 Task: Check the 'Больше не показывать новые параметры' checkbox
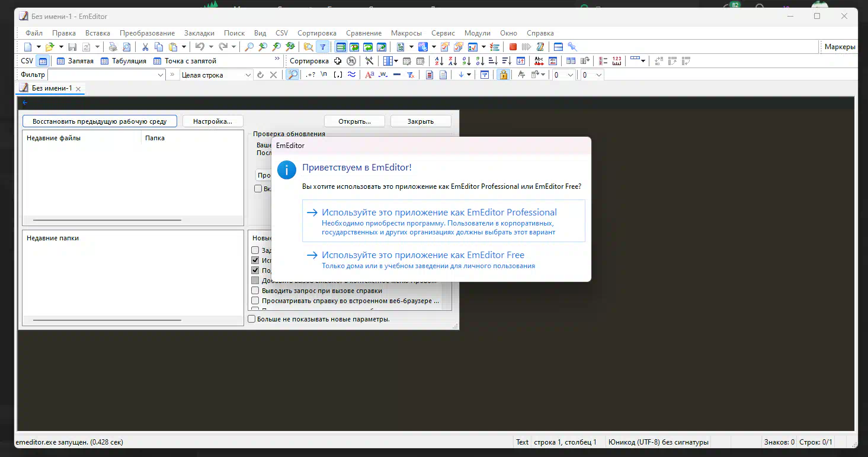(x=252, y=319)
